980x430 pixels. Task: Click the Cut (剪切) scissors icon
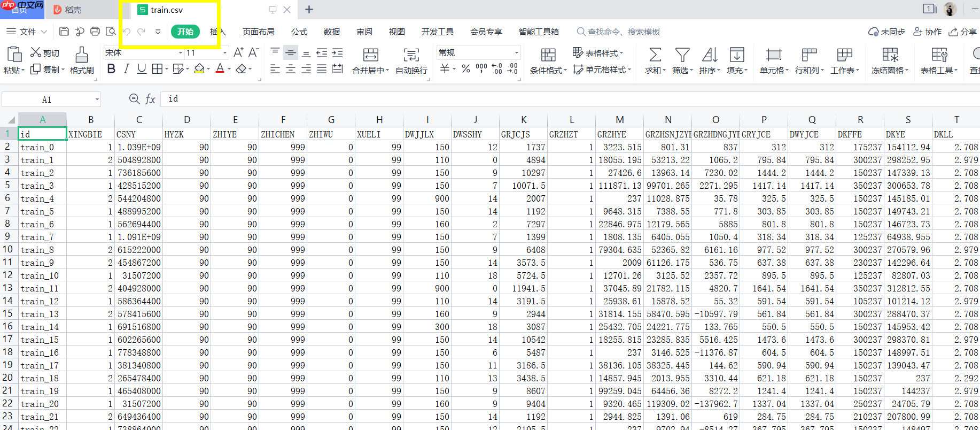click(36, 52)
